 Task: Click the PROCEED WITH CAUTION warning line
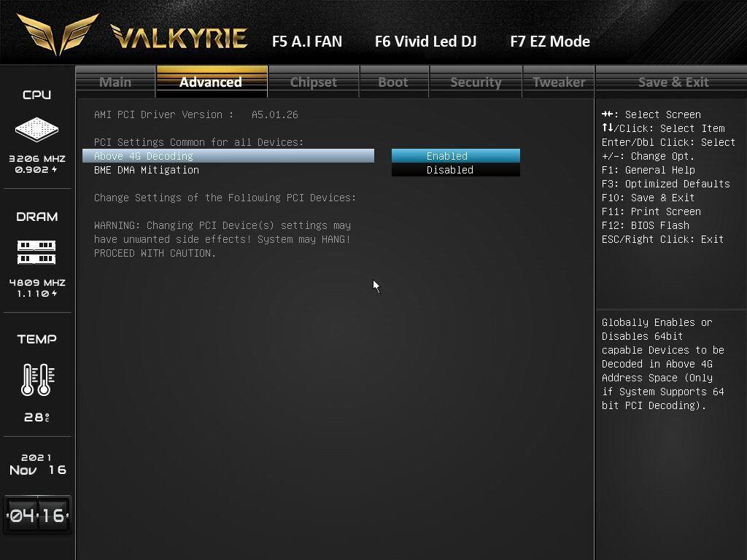coord(155,253)
